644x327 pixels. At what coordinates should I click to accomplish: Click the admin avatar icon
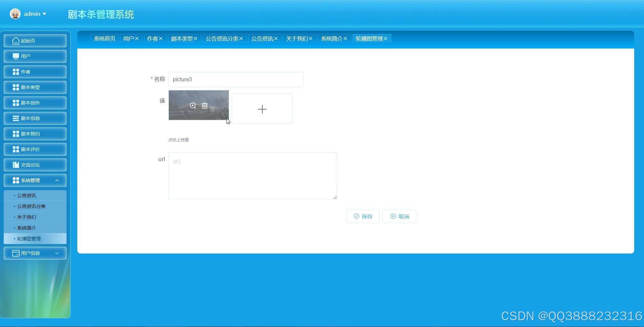[15, 14]
